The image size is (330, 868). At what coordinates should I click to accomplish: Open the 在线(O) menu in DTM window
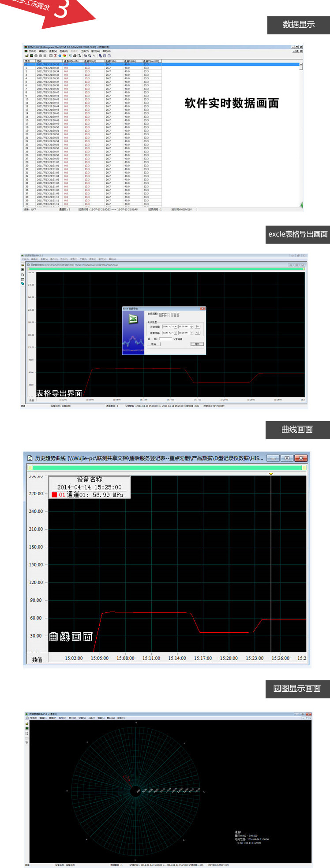point(63,51)
